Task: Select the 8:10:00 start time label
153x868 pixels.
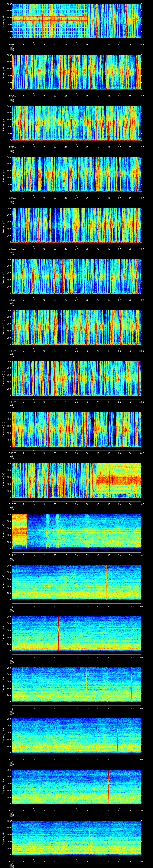Action: (x=12, y=504)
